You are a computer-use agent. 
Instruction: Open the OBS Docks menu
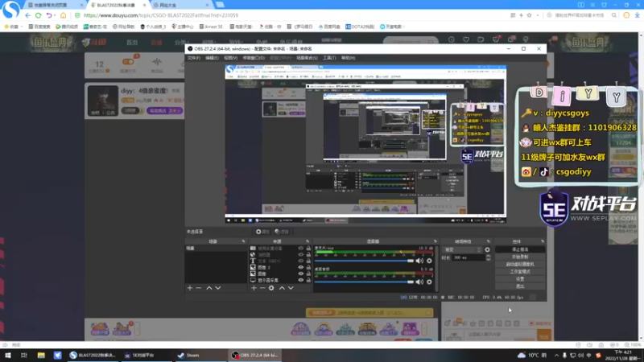point(254,58)
